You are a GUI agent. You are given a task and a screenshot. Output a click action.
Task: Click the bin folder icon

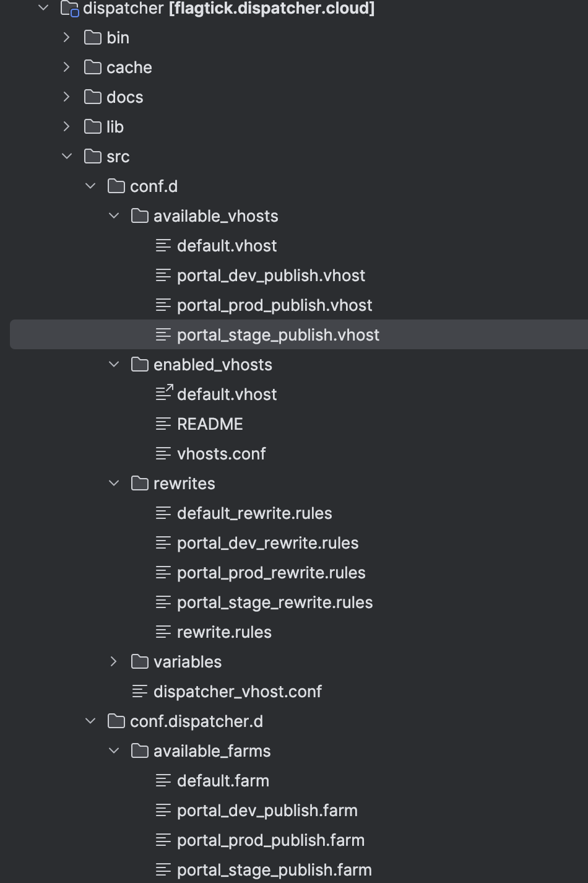point(93,38)
